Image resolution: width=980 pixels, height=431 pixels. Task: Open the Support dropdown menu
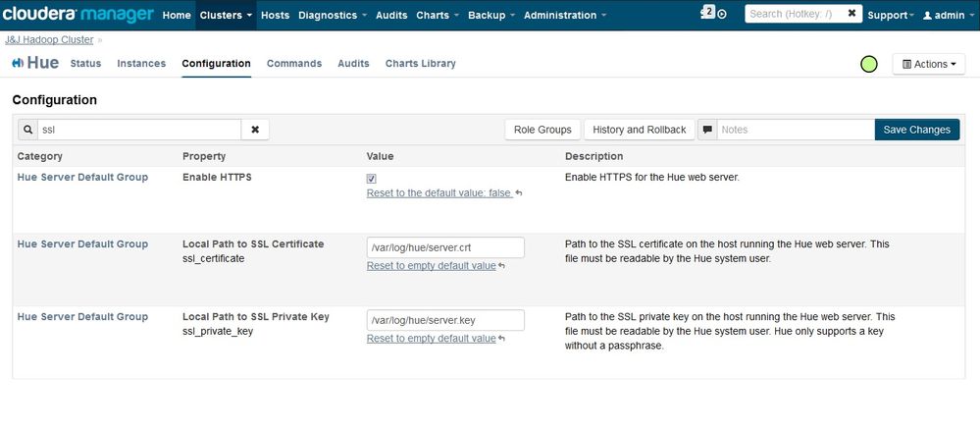pyautogui.click(x=890, y=15)
